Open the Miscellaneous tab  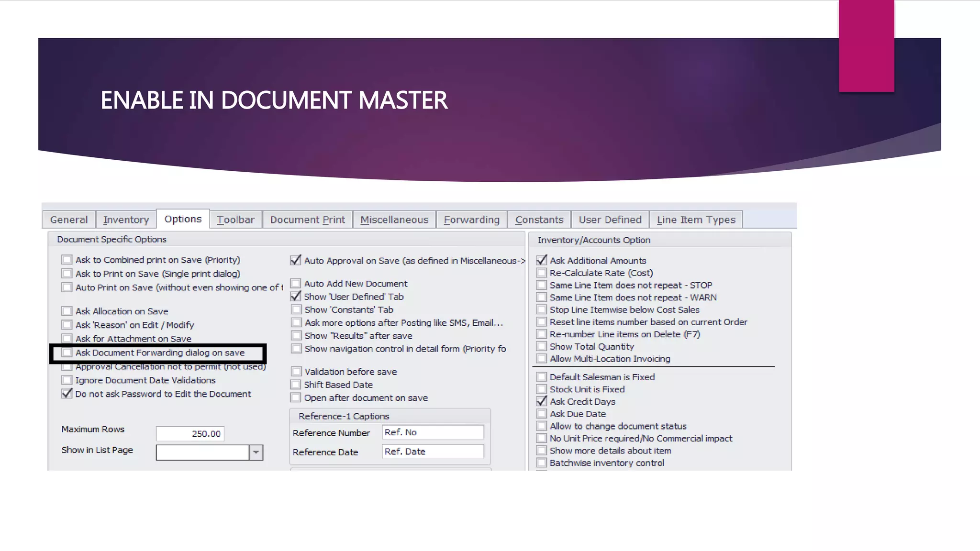click(394, 220)
